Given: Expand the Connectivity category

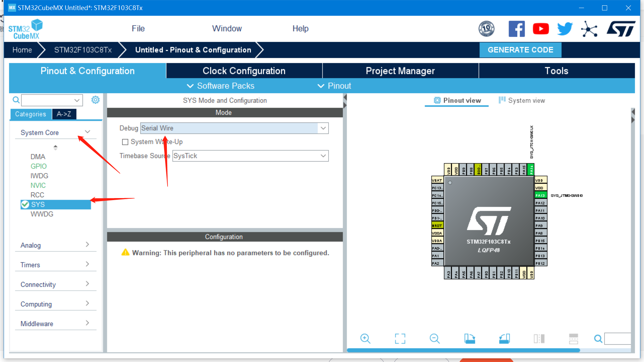Looking at the screenshot, I should (x=88, y=283).
